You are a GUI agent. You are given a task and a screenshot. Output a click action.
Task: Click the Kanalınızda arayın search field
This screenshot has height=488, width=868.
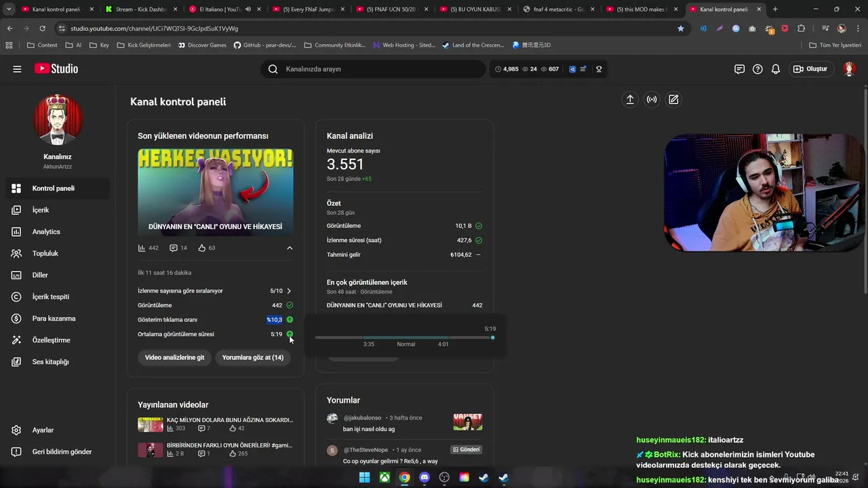pos(373,69)
